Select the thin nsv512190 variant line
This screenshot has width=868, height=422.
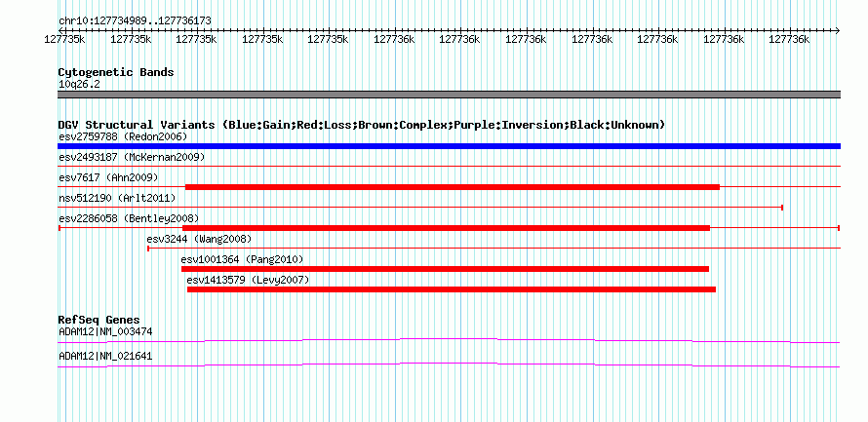coord(420,207)
